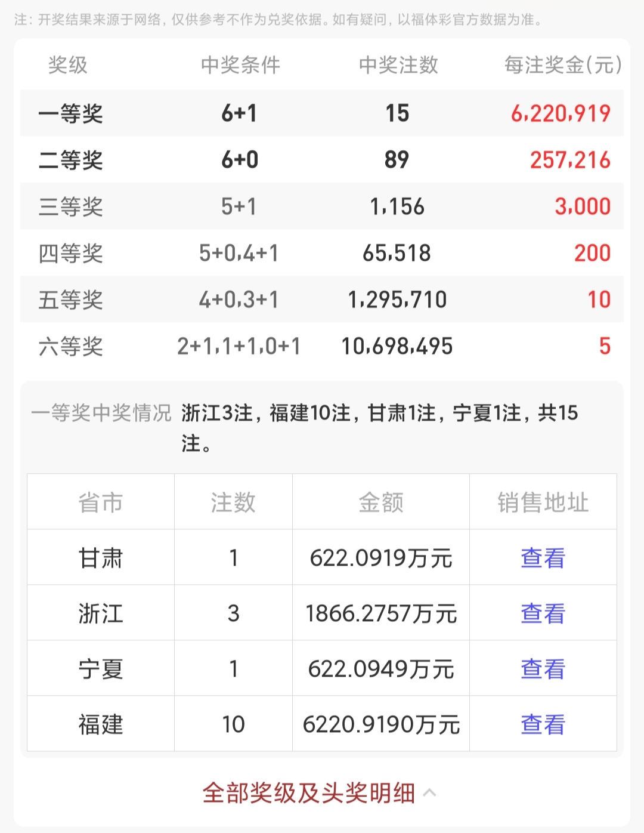Click the 销售地址 column header
The image size is (644, 833).
(x=543, y=502)
